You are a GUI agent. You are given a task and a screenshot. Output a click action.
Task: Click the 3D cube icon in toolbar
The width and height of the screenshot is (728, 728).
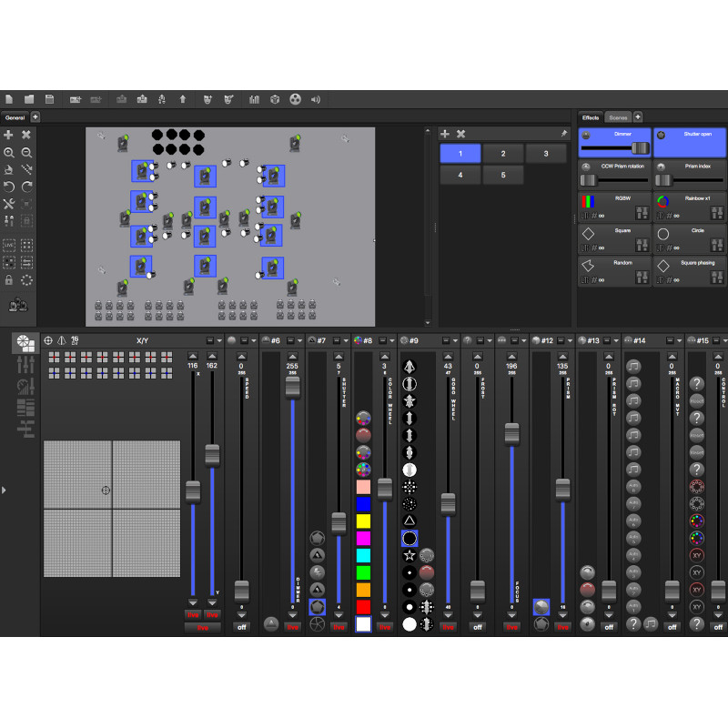click(x=275, y=99)
